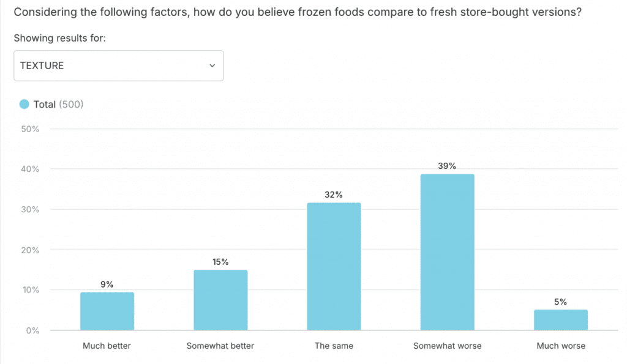Click the 32% value label
Screen dimensions: 627x364
click(334, 195)
